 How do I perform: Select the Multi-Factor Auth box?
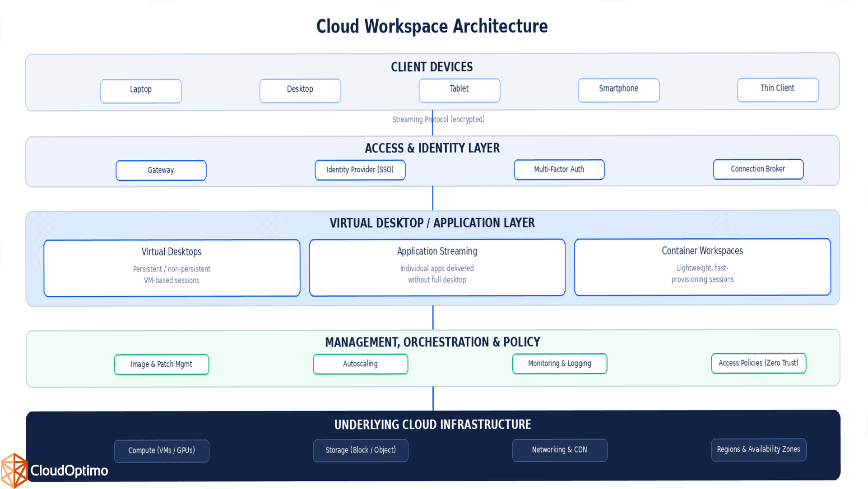point(559,170)
